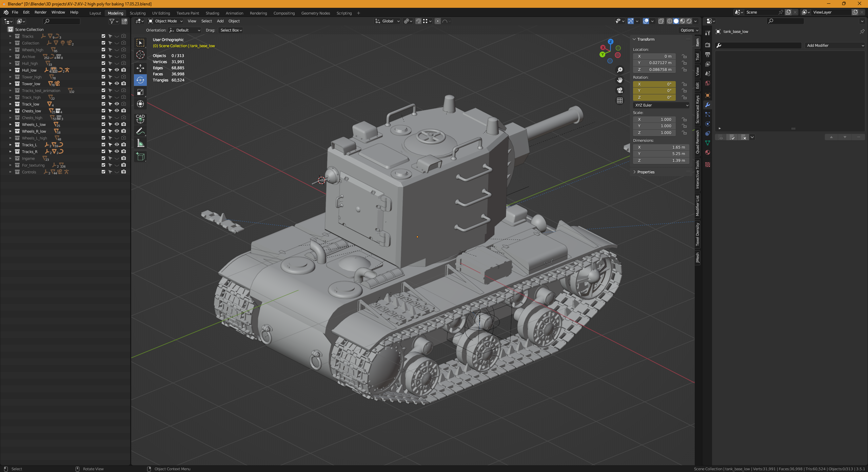
Task: Switch to the UV Editing workspace tab
Action: 161,13
